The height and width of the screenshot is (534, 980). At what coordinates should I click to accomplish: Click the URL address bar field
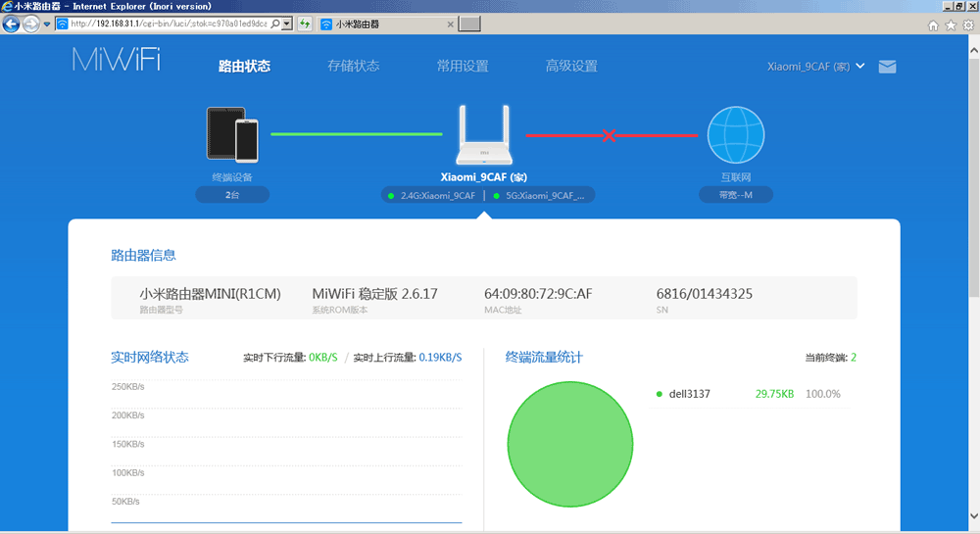coord(167,24)
